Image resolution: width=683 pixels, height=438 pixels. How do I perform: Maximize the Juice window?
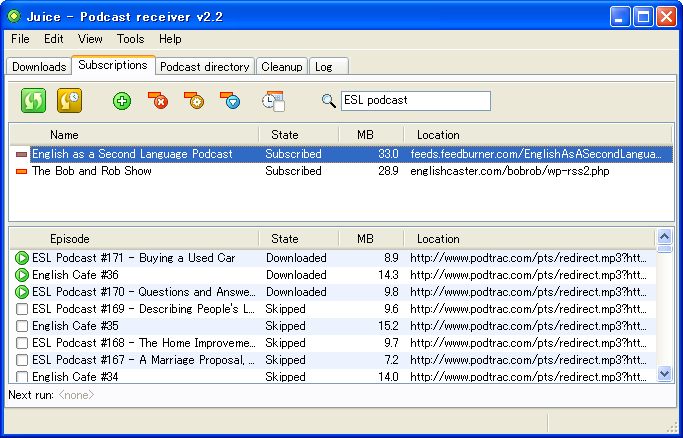pyautogui.click(x=643, y=17)
